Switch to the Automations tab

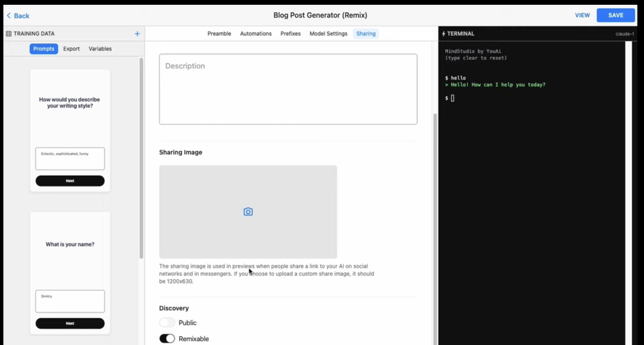256,34
